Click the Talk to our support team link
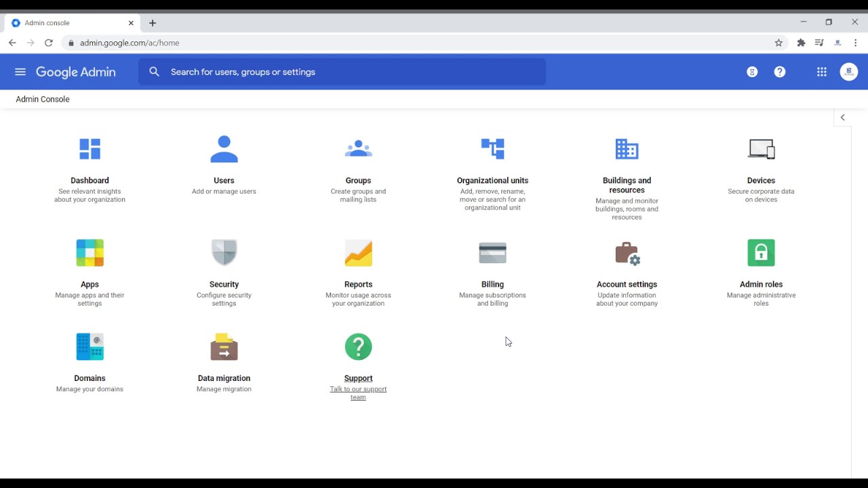Viewport: 868px width, 488px height. tap(358, 393)
